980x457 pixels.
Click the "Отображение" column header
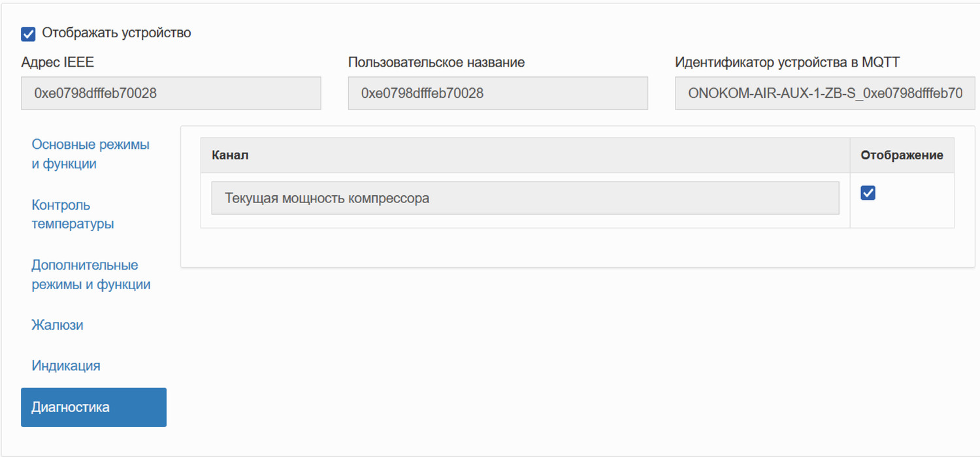coord(902,155)
